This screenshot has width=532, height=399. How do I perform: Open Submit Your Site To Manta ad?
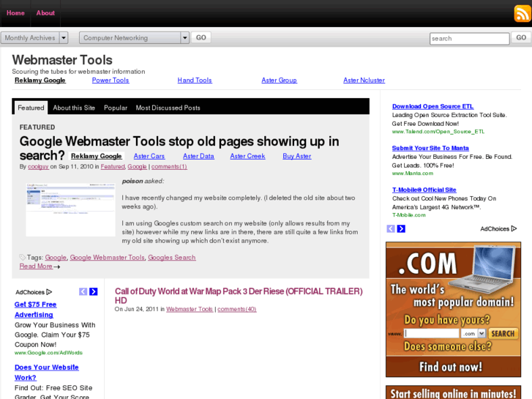(x=430, y=148)
